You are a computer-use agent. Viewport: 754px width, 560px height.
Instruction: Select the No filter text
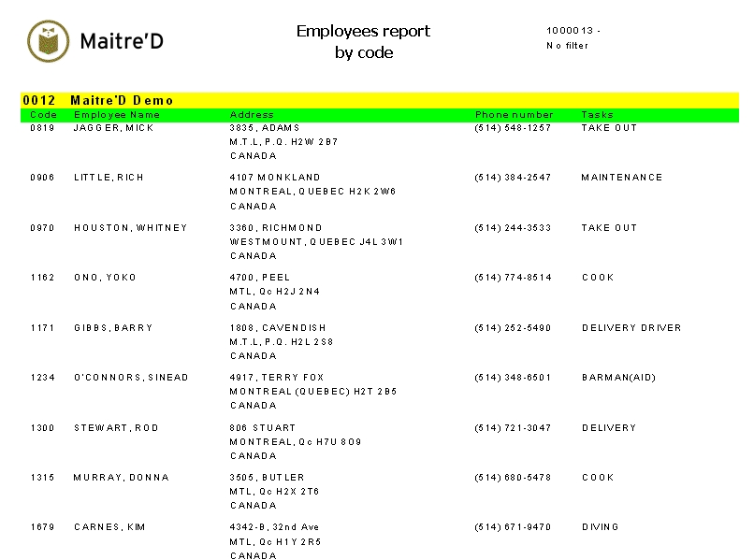[x=567, y=46]
